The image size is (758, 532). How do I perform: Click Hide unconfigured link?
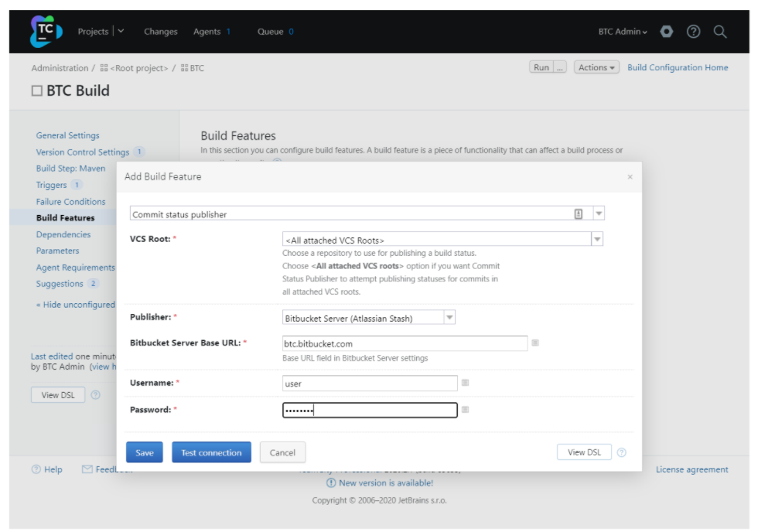[76, 305]
